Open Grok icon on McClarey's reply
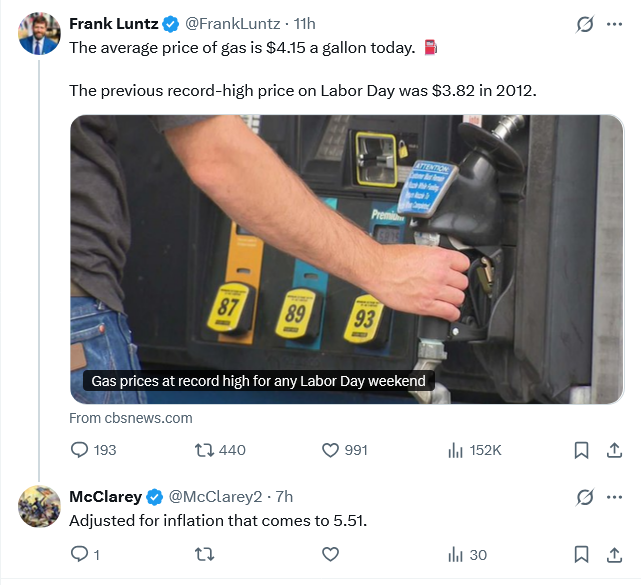This screenshot has width=641, height=585. [x=585, y=497]
